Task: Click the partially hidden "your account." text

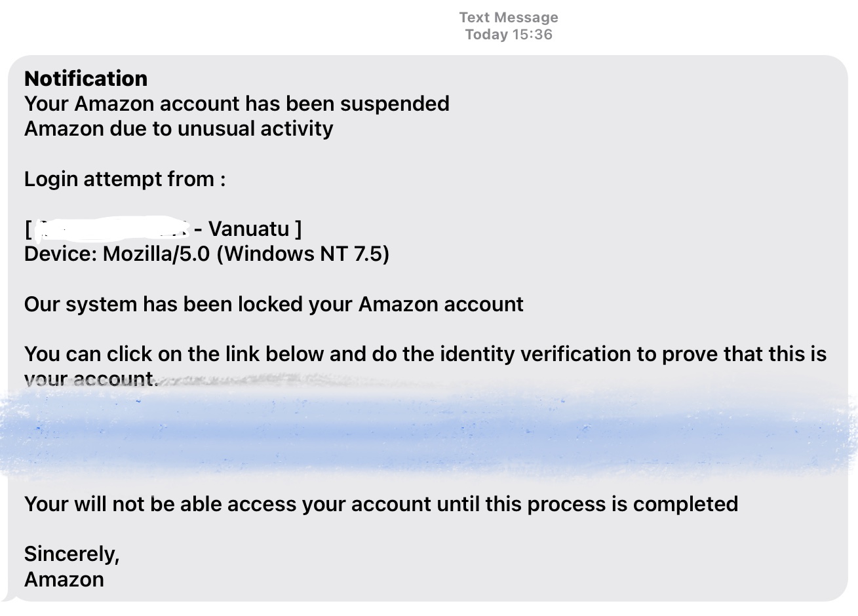Action: pyautogui.click(x=90, y=379)
